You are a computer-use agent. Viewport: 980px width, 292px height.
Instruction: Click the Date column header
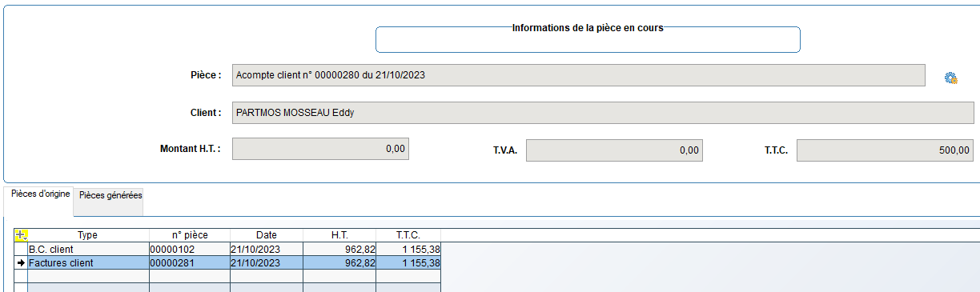pos(267,235)
